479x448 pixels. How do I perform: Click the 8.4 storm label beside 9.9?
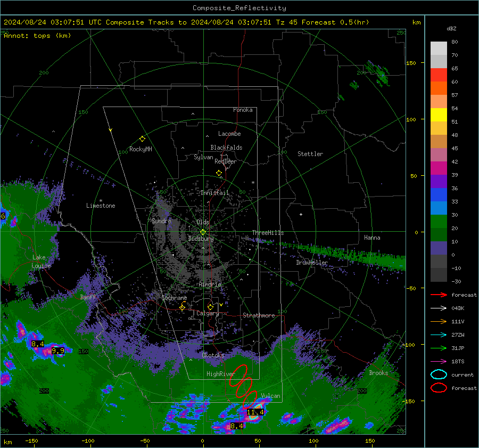tap(38, 344)
